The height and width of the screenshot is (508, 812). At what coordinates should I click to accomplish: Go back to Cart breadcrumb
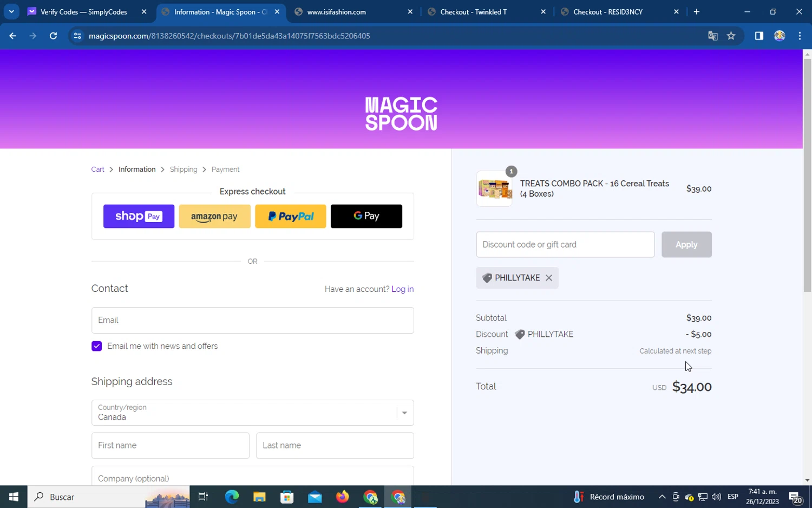(x=97, y=170)
